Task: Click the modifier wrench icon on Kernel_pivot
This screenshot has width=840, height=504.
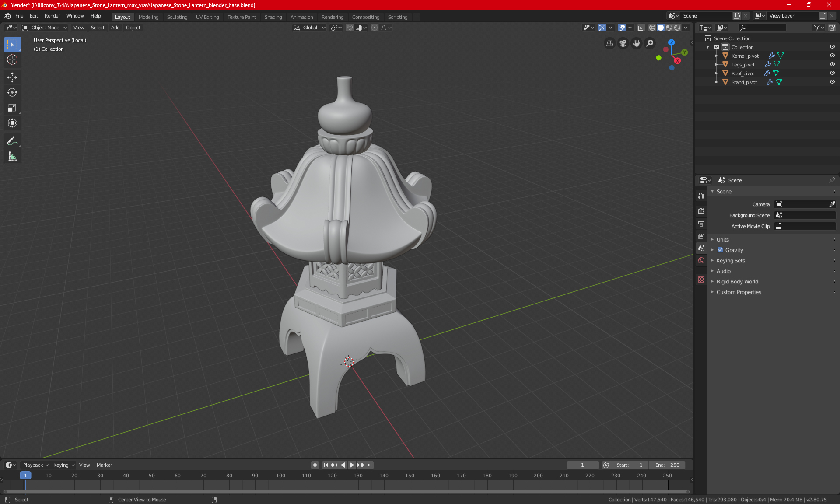Action: click(772, 56)
